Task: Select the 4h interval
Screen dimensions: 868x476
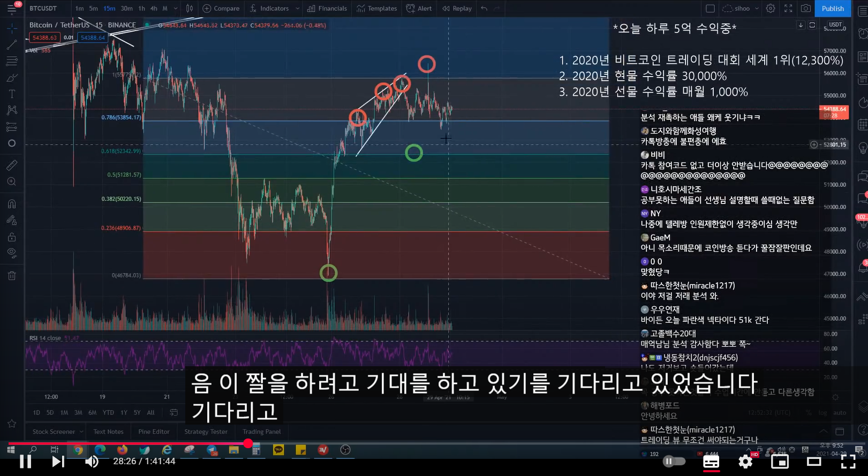Action: pos(154,9)
